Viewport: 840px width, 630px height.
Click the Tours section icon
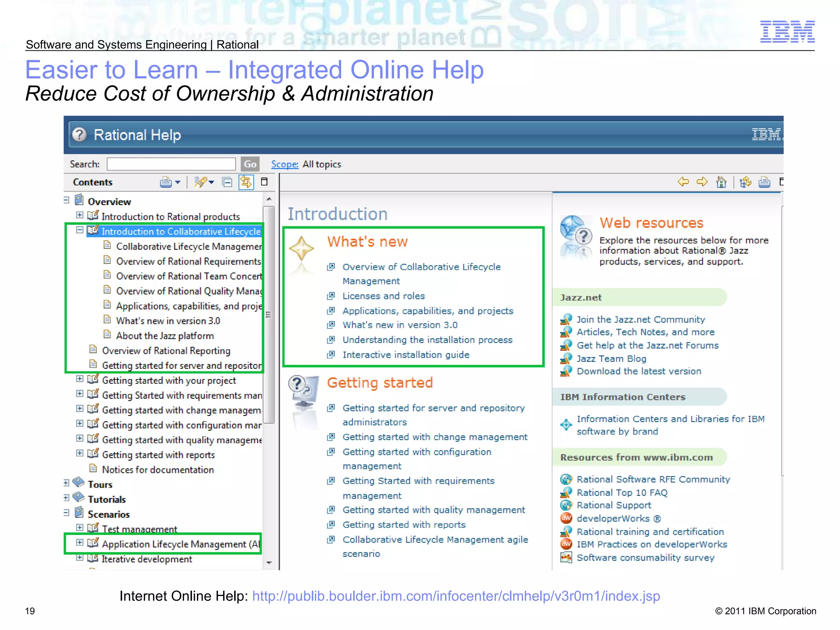point(78,482)
